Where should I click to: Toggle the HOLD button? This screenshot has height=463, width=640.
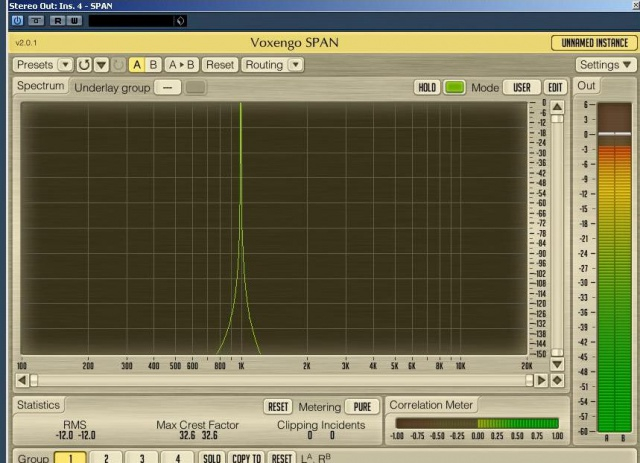427,87
